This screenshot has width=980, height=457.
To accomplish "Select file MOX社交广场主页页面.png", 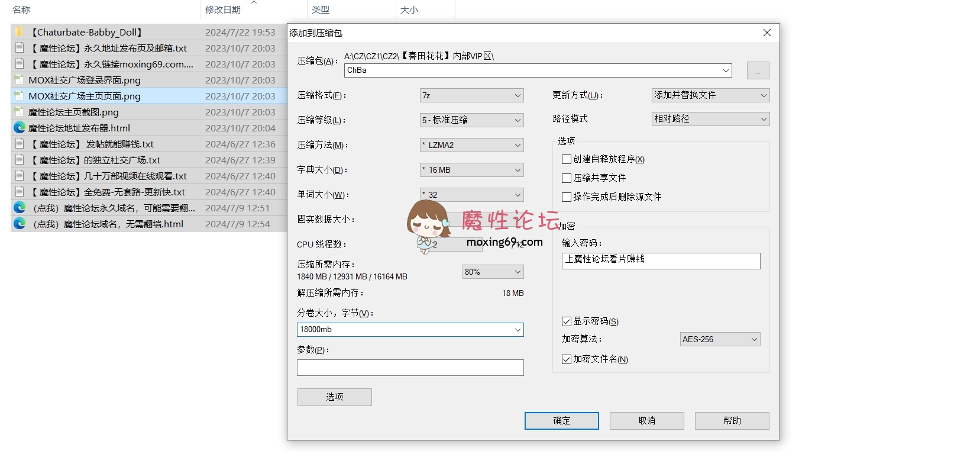I will tap(85, 96).
